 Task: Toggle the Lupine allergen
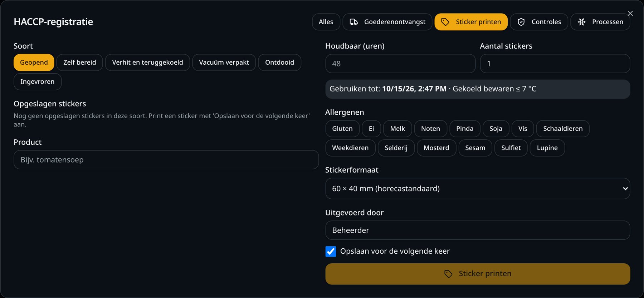[547, 148]
